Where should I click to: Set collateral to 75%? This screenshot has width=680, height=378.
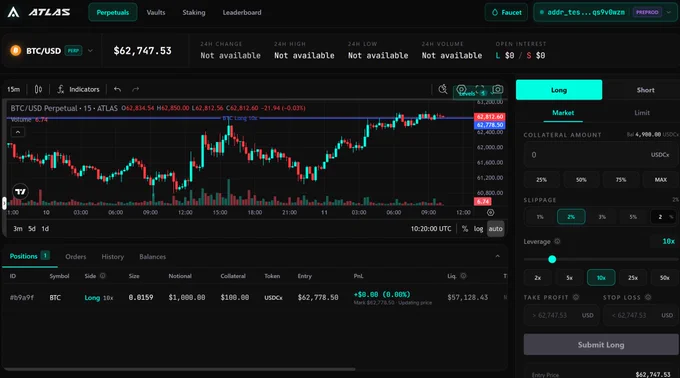click(x=621, y=179)
